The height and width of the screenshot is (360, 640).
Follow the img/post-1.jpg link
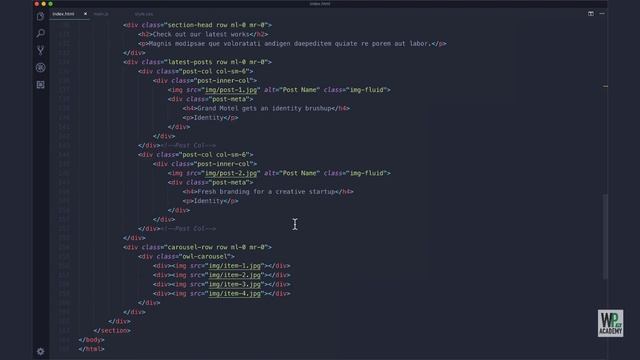tap(231, 90)
